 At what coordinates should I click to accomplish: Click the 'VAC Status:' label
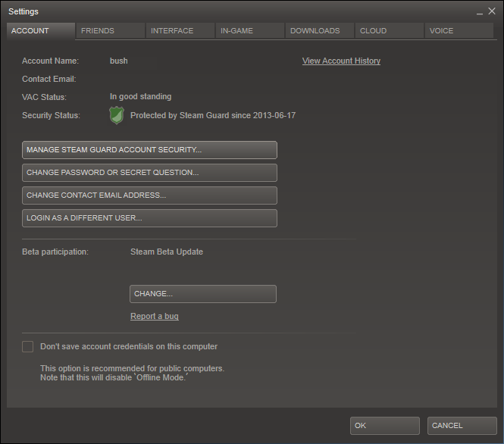coord(44,97)
